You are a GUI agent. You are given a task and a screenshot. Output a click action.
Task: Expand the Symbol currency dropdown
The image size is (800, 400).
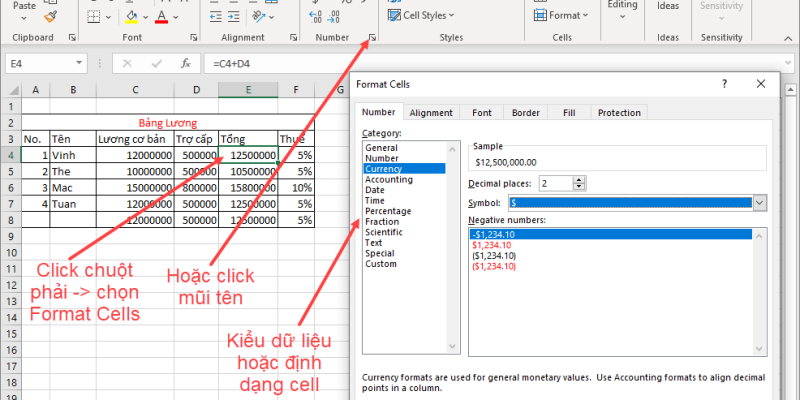pos(759,203)
